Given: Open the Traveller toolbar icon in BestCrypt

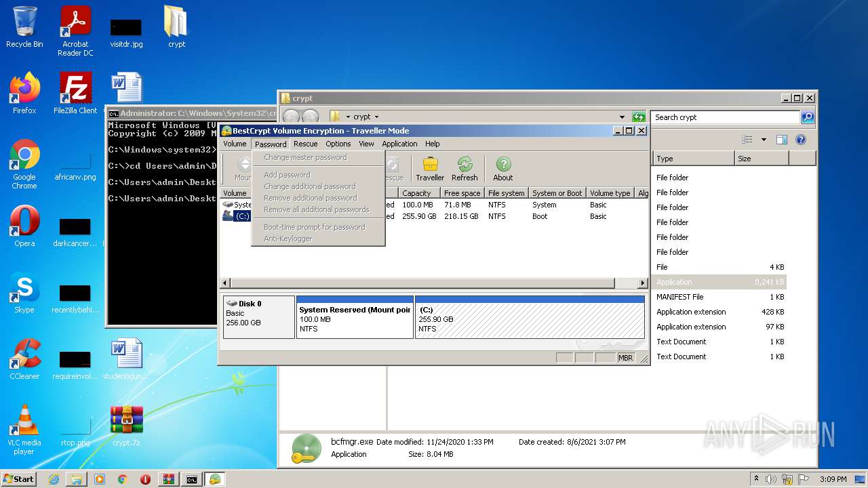Looking at the screenshot, I should pyautogui.click(x=430, y=169).
